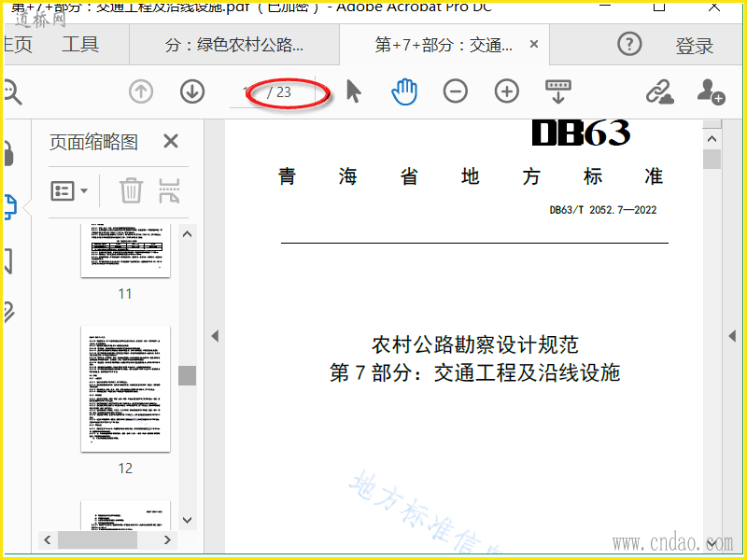Collapse the left navigation pane arrow
747x560 pixels.
click(215, 336)
